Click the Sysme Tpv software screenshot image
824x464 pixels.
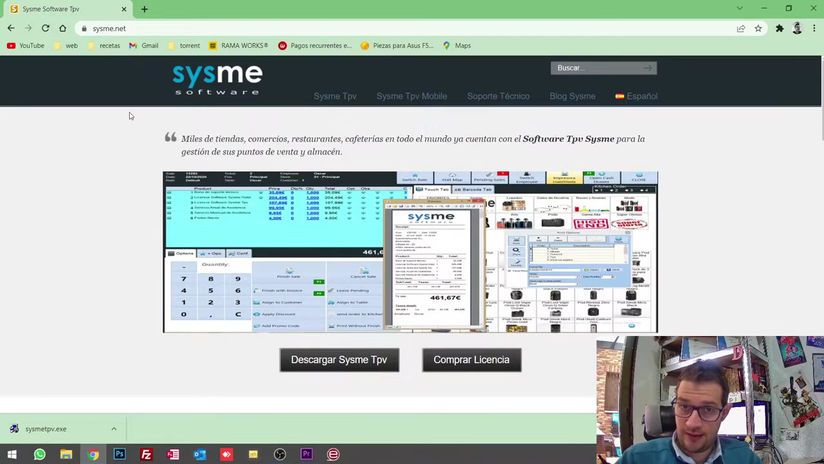tap(410, 252)
